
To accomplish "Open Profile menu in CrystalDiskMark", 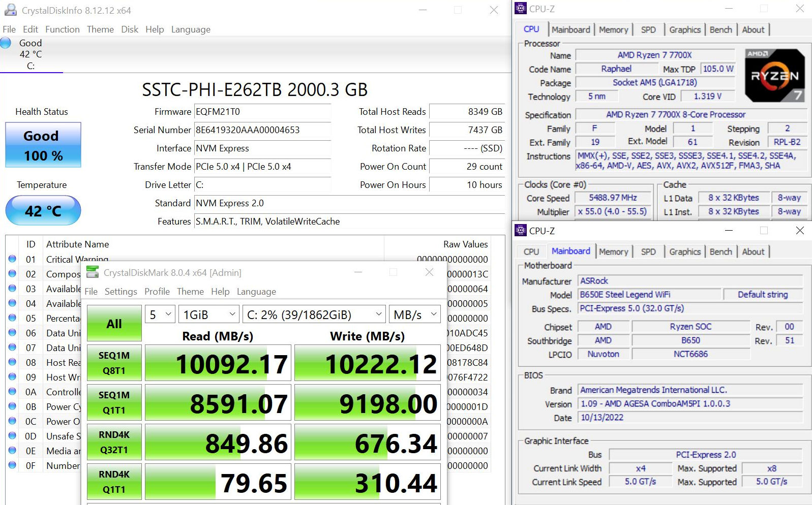I will [157, 292].
